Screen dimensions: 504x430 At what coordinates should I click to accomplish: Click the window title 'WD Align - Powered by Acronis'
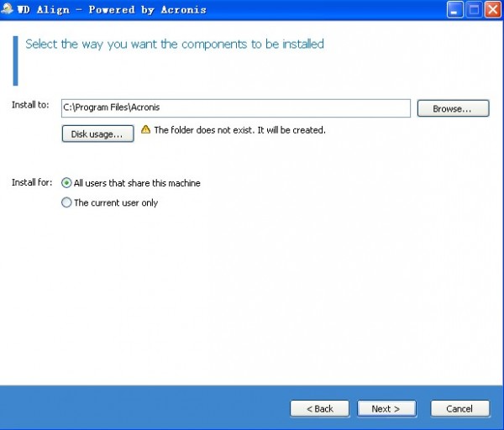(x=112, y=9)
